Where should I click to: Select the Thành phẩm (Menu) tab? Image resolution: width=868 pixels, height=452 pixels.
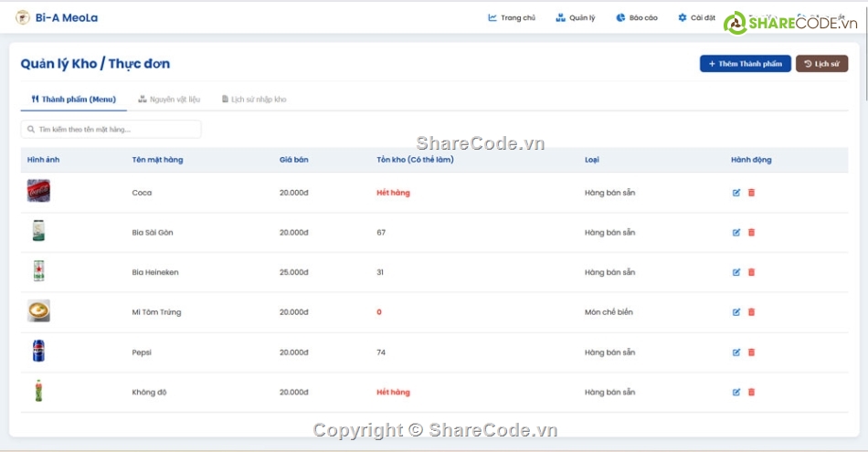tap(73, 99)
